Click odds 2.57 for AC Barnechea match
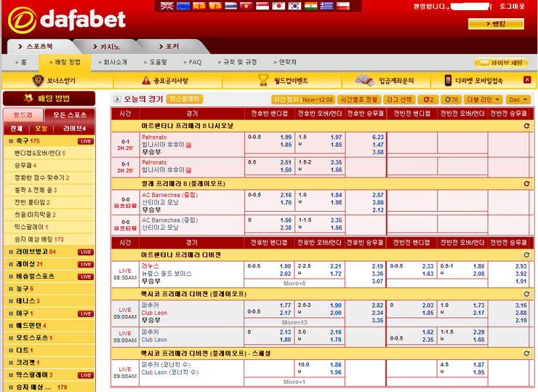Viewport: 538px width, 392px height. [x=378, y=195]
